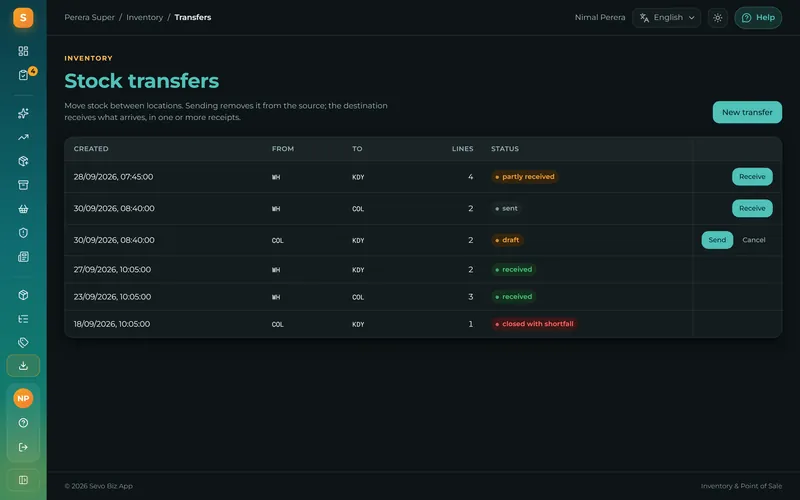Viewport: 800px width, 500px height.
Task: Open the trending analytics arrow icon
Action: click(23, 137)
